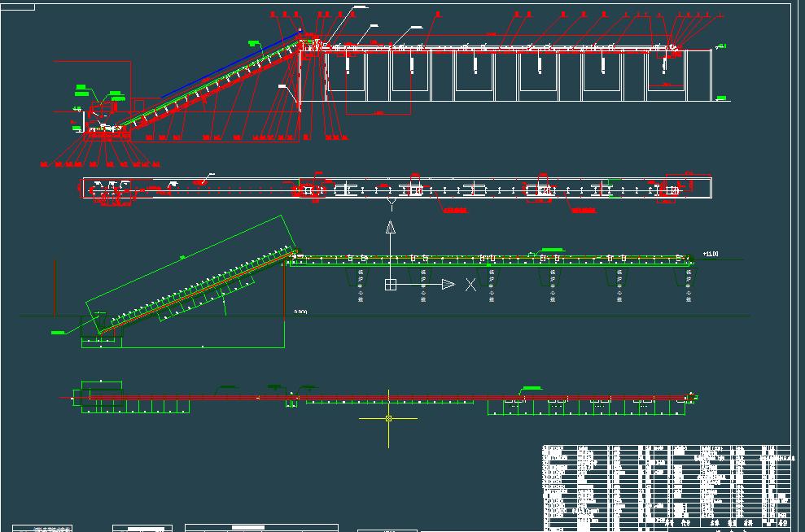Select the red rectangle at plan view's right end
The height and width of the screenshot is (532, 805).
689,175
